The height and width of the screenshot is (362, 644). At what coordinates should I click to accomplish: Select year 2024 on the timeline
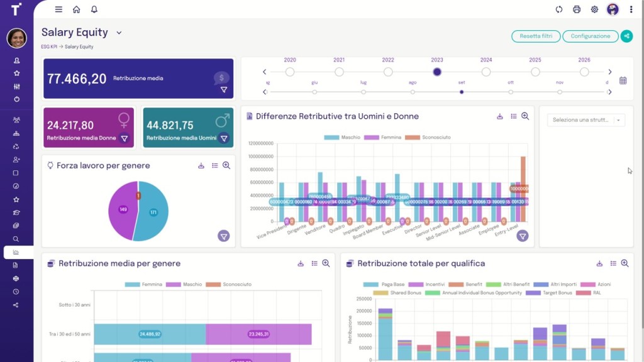486,72
